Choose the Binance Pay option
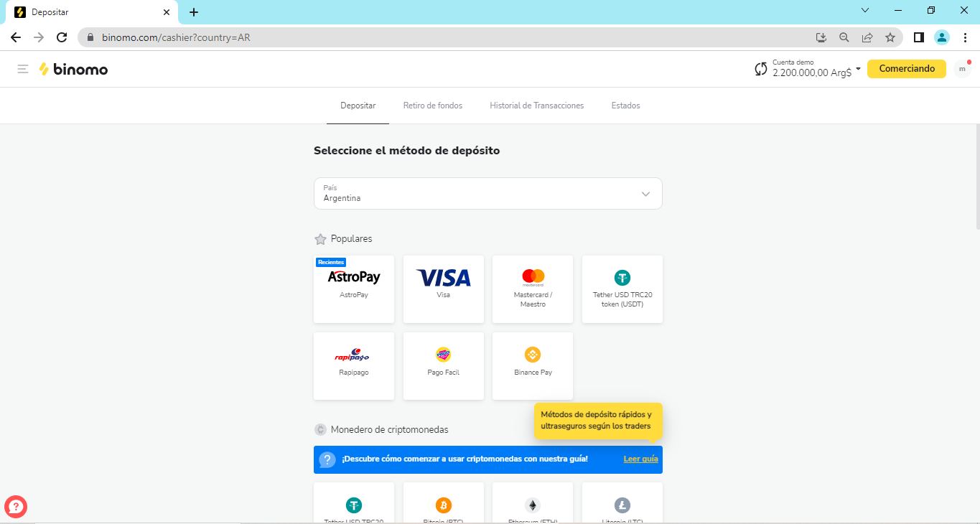This screenshot has width=980, height=524. coord(533,366)
